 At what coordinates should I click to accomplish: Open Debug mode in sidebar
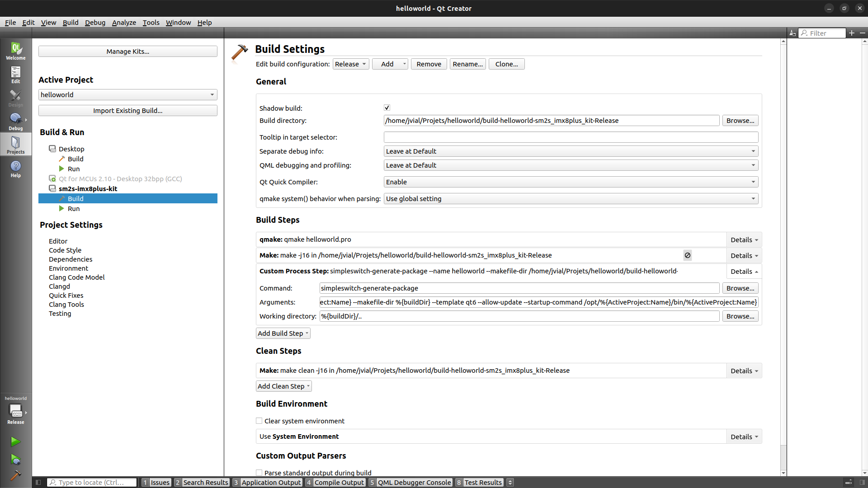tap(15, 122)
